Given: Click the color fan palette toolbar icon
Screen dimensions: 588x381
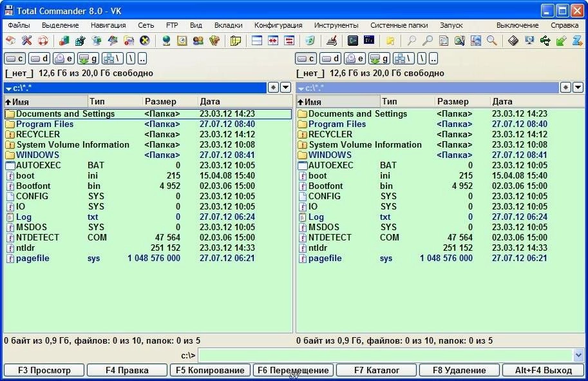Looking at the screenshot, I should 214,40.
